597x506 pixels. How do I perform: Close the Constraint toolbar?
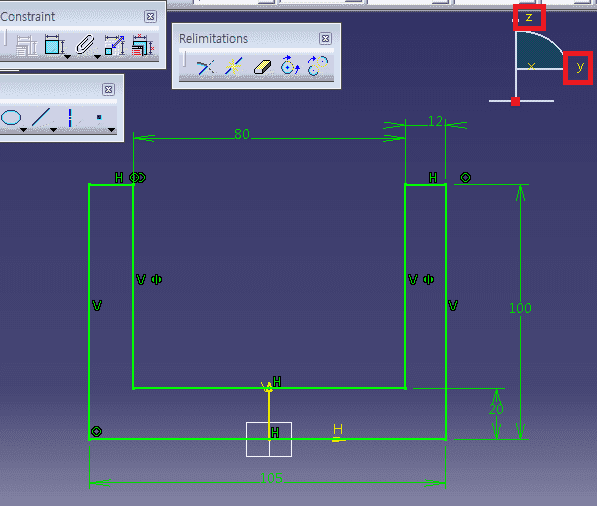tap(150, 16)
